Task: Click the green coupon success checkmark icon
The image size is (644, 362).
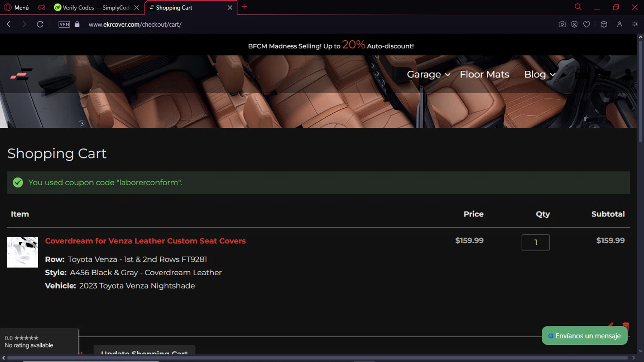Action: pyautogui.click(x=18, y=183)
